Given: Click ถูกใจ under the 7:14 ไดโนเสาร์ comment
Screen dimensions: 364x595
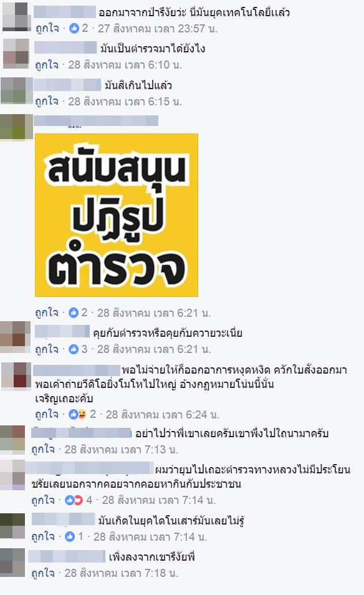Looking at the screenshot, I should click(x=43, y=536).
